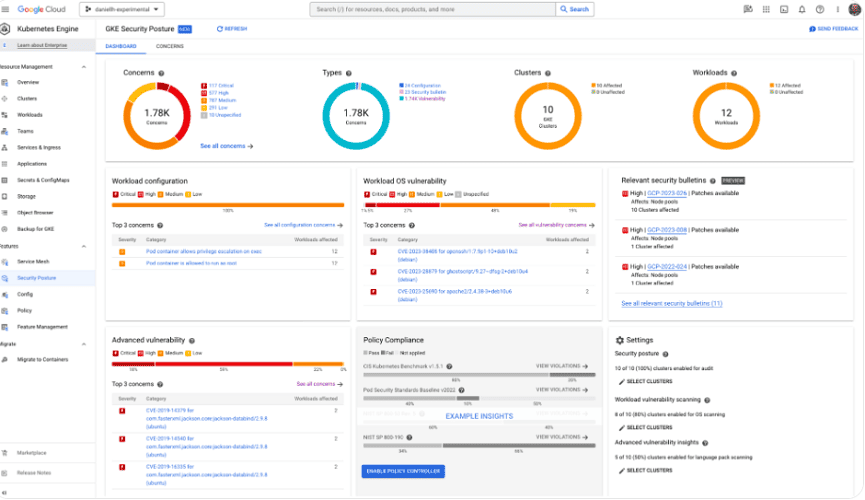The height and width of the screenshot is (500, 865).
Task: Open CVE-2023-38408 openssh vulnerability link
Action: click(x=457, y=255)
